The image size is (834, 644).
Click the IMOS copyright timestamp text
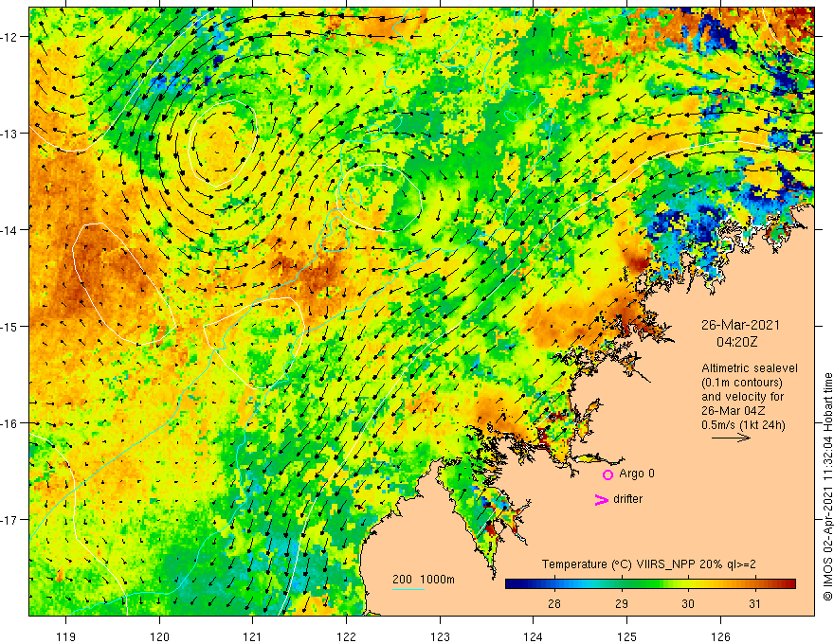(827, 487)
